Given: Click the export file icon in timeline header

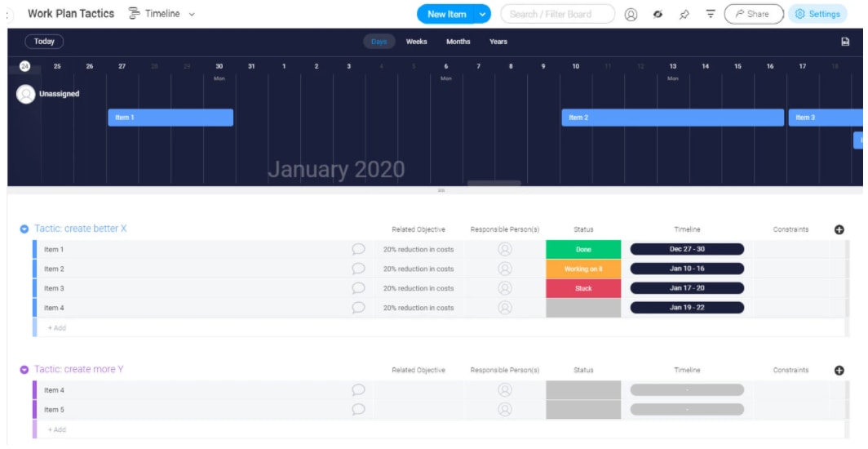Looking at the screenshot, I should tap(845, 42).
